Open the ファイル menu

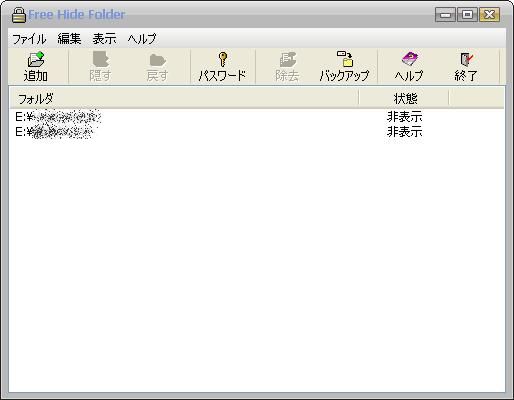pyautogui.click(x=29, y=39)
